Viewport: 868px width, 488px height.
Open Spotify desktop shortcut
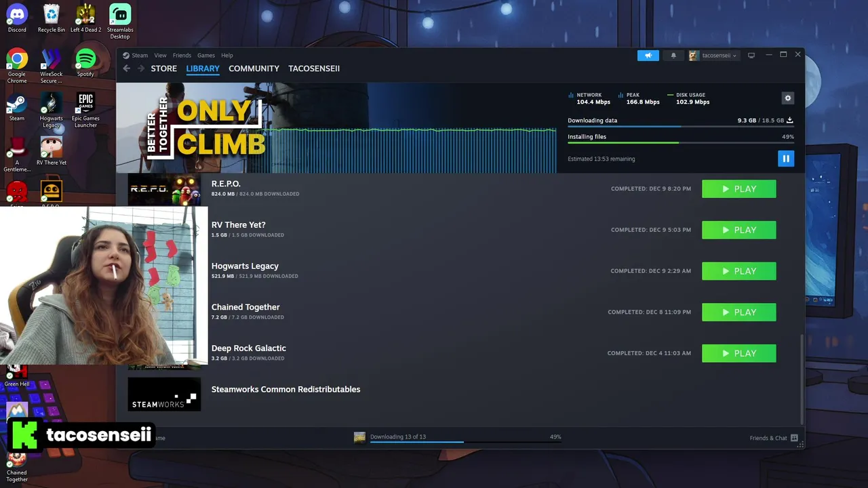pyautogui.click(x=85, y=62)
